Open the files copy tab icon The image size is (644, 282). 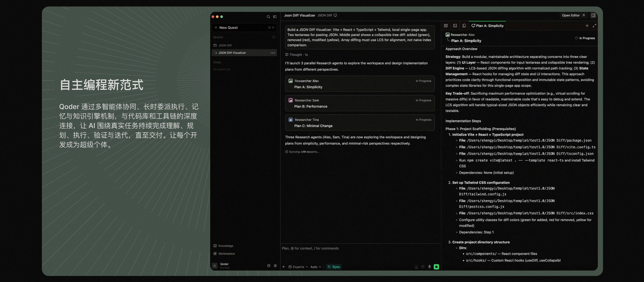tap(464, 25)
